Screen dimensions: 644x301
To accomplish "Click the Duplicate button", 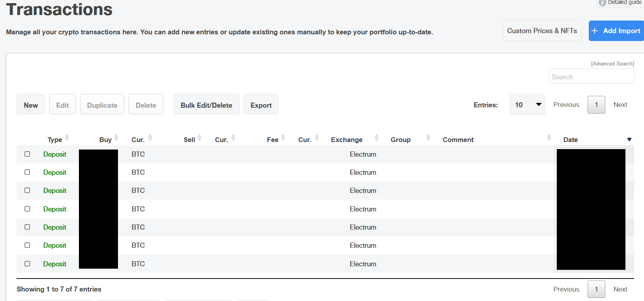I will (102, 104).
